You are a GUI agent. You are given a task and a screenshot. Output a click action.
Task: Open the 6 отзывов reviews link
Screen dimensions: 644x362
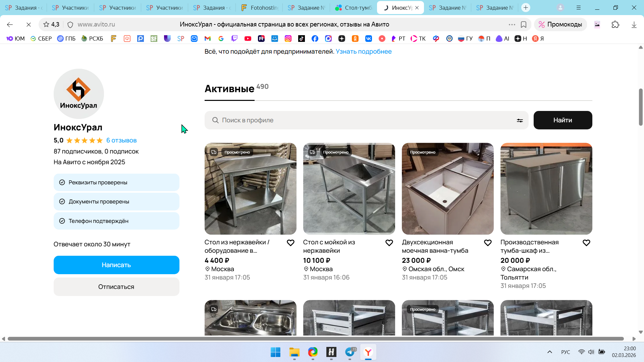click(121, 140)
